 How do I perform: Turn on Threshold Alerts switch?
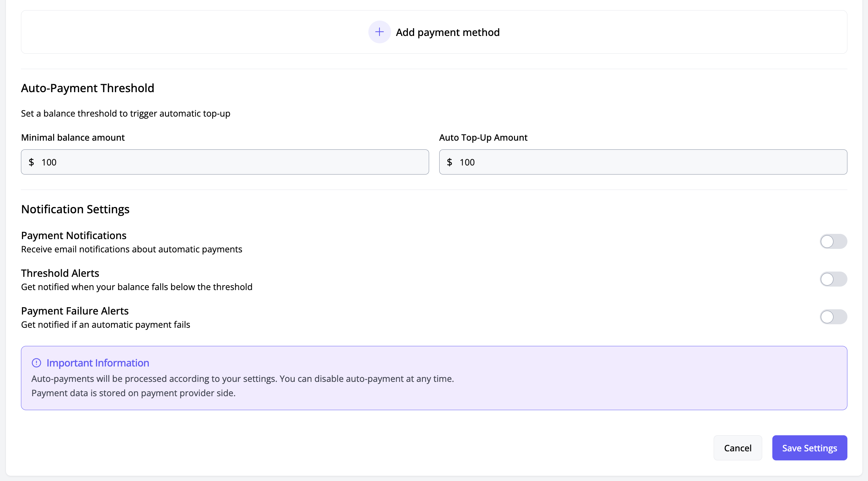[x=833, y=279]
